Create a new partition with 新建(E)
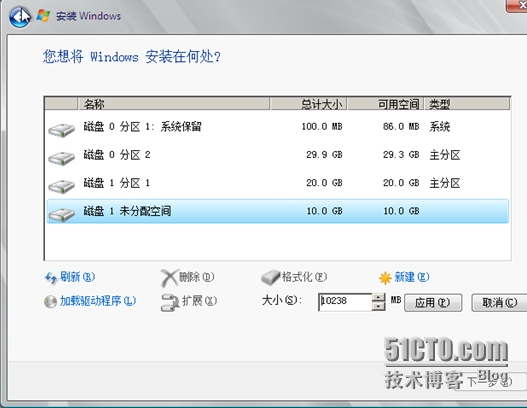 [x=412, y=277]
